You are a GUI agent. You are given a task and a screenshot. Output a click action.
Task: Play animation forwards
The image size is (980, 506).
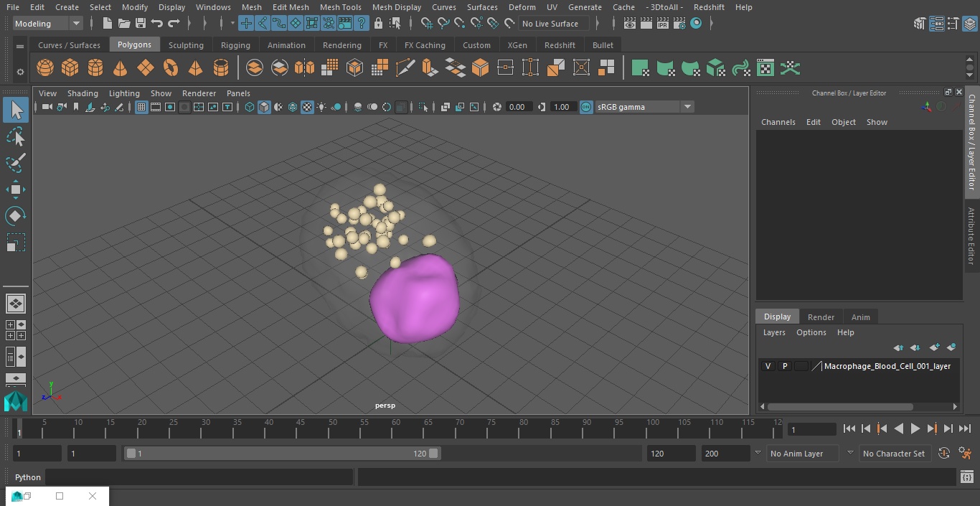click(x=915, y=428)
